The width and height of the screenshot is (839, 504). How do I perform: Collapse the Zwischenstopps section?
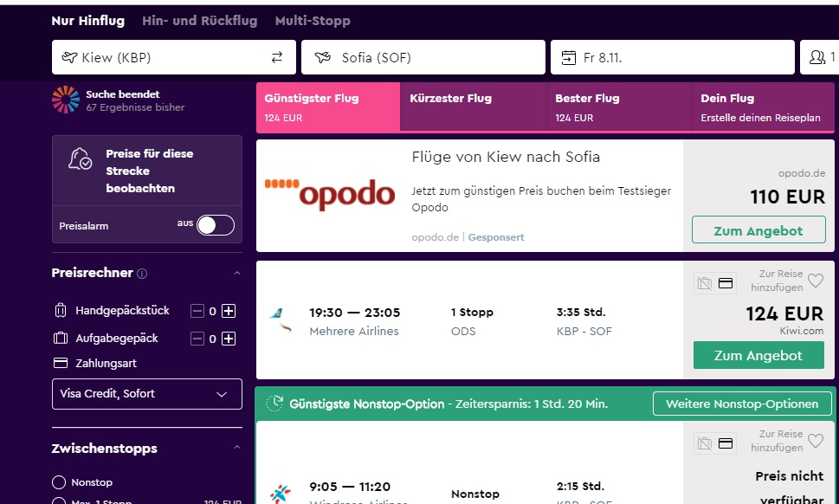click(x=237, y=448)
